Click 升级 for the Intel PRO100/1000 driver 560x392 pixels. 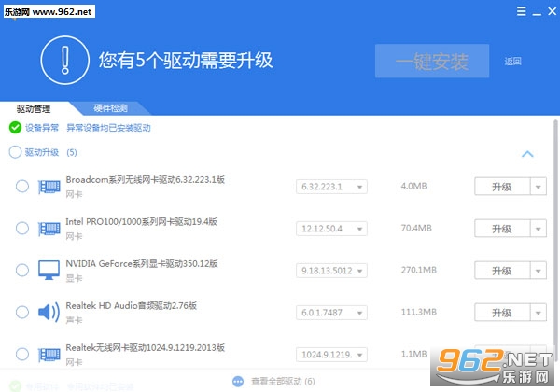502,229
